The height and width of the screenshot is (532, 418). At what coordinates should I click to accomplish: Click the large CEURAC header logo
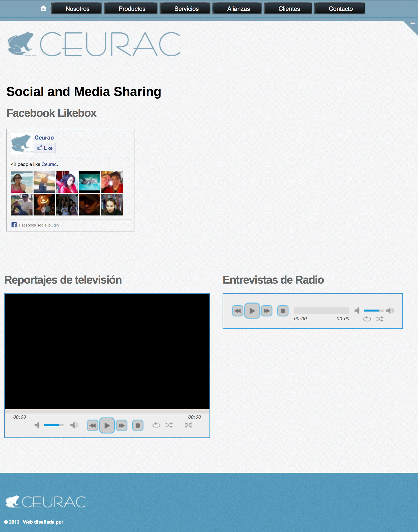click(94, 44)
